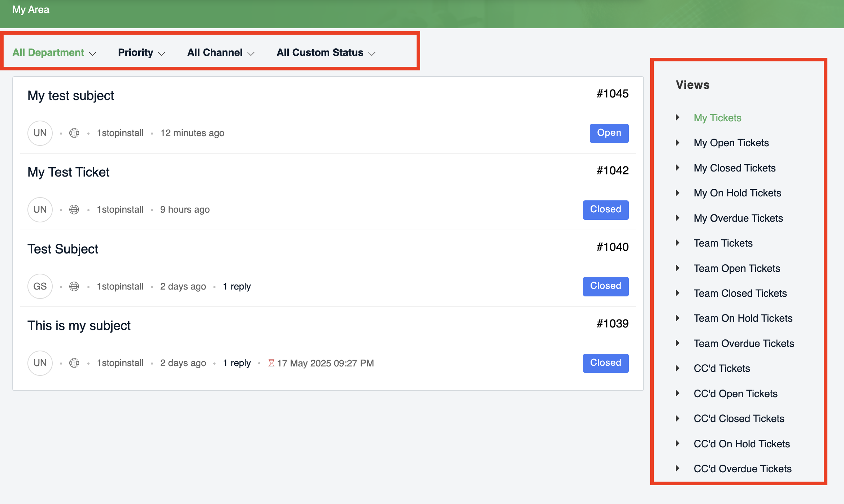Open the CC'd On Hold Tickets view

[741, 444]
